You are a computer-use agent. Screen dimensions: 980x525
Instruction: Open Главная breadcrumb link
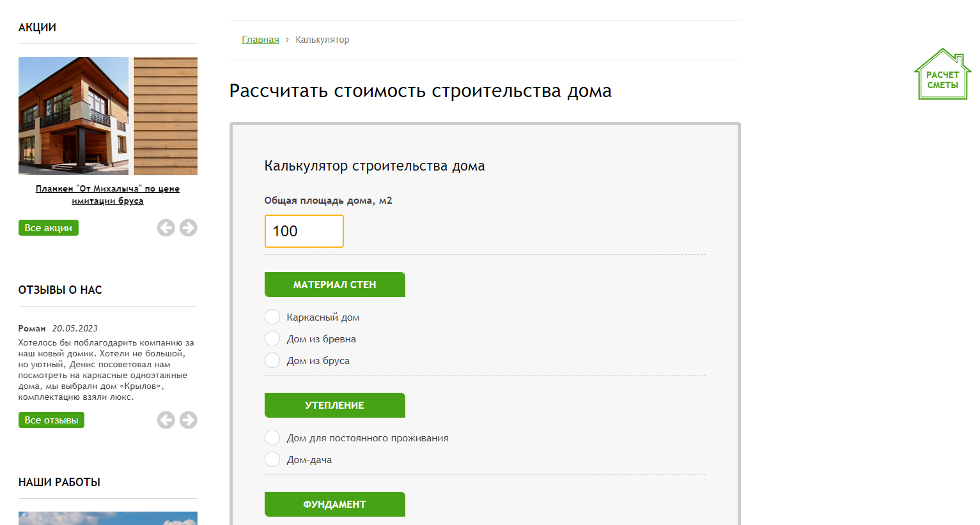click(260, 40)
